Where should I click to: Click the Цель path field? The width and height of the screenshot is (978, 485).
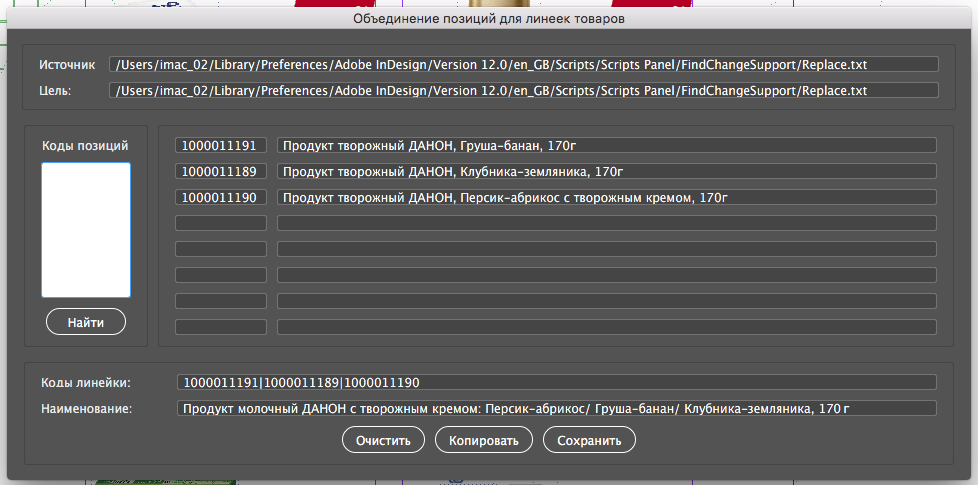(x=524, y=90)
